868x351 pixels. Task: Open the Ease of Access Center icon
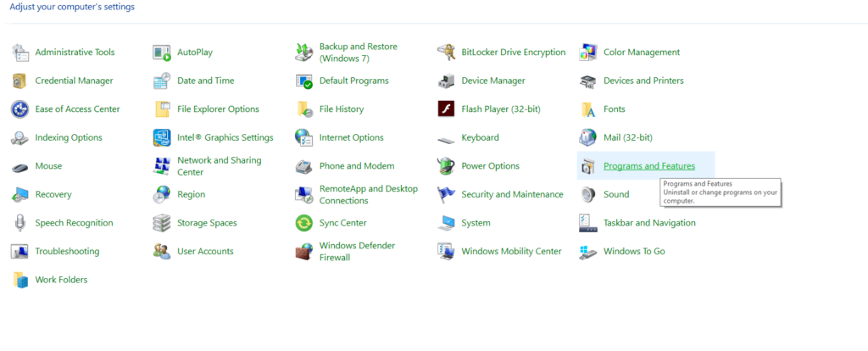coord(20,109)
